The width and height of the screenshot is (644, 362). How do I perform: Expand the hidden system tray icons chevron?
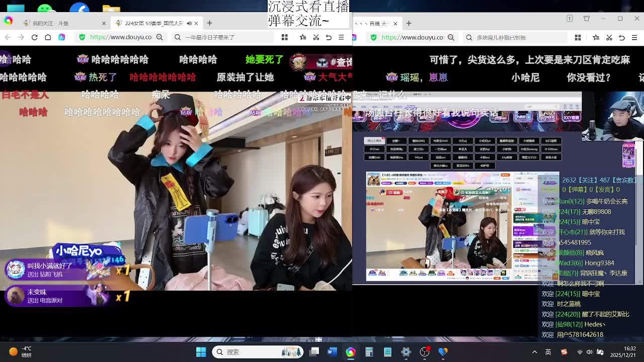534,352
